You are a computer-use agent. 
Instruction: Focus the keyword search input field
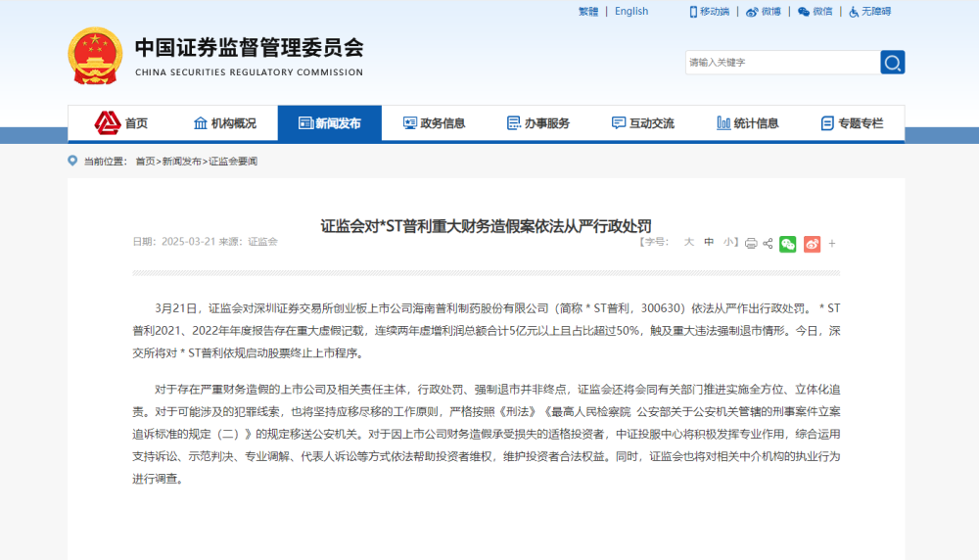tap(781, 63)
